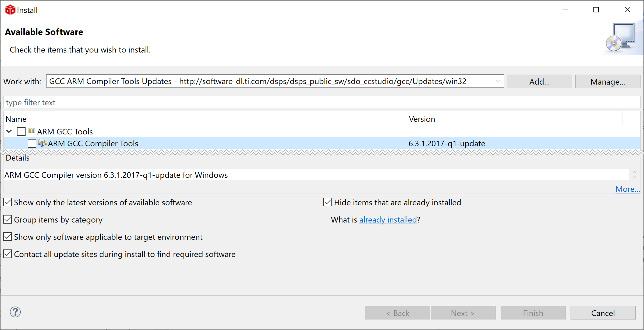The image size is (644, 330).
Task: Click the Details scroll up arrow
Action: pyautogui.click(x=635, y=172)
